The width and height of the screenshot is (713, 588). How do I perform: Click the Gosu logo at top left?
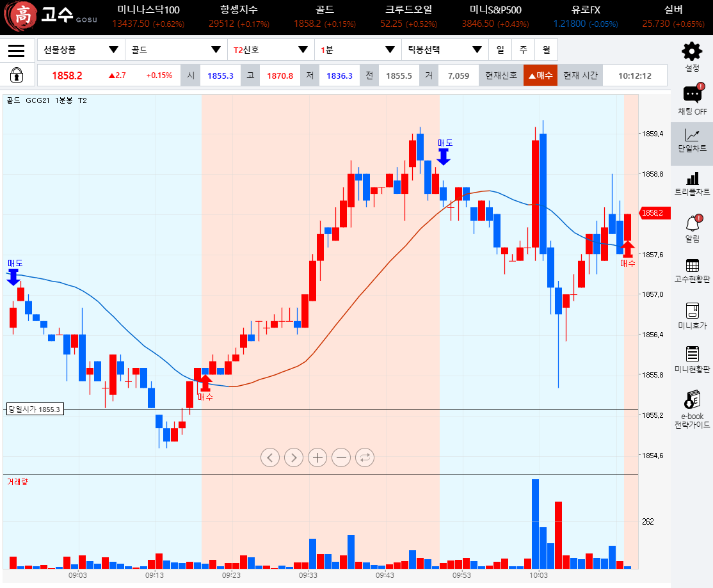click(x=51, y=17)
